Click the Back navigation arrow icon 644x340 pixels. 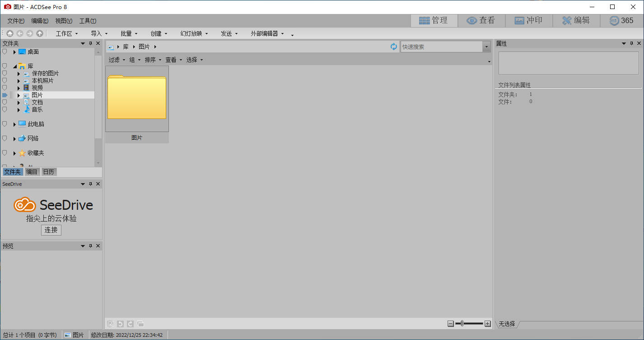pyautogui.click(x=20, y=33)
